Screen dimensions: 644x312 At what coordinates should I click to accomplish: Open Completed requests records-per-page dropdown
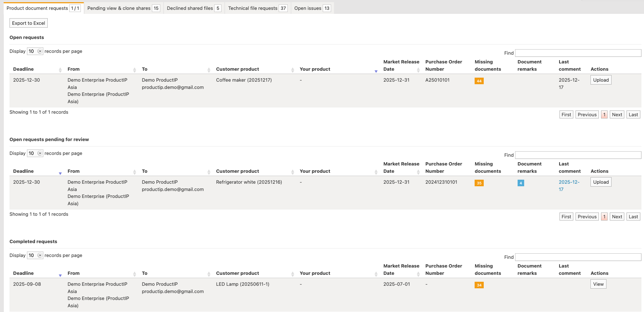(35, 256)
